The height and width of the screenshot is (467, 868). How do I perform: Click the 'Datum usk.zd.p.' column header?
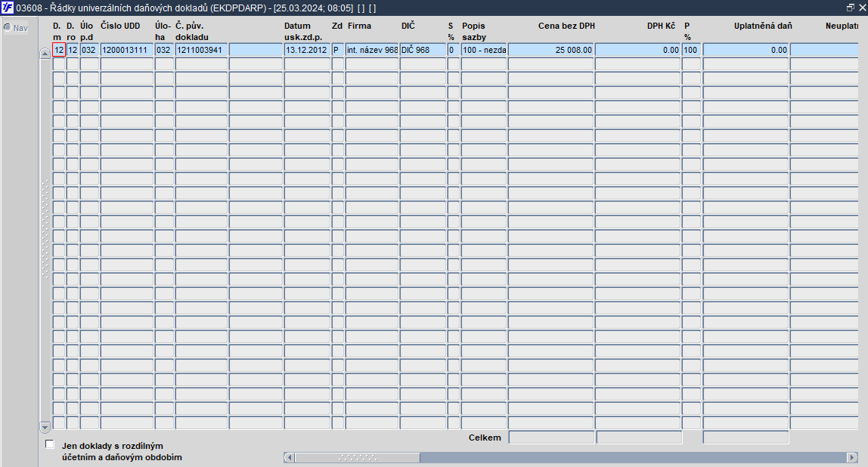coord(302,32)
